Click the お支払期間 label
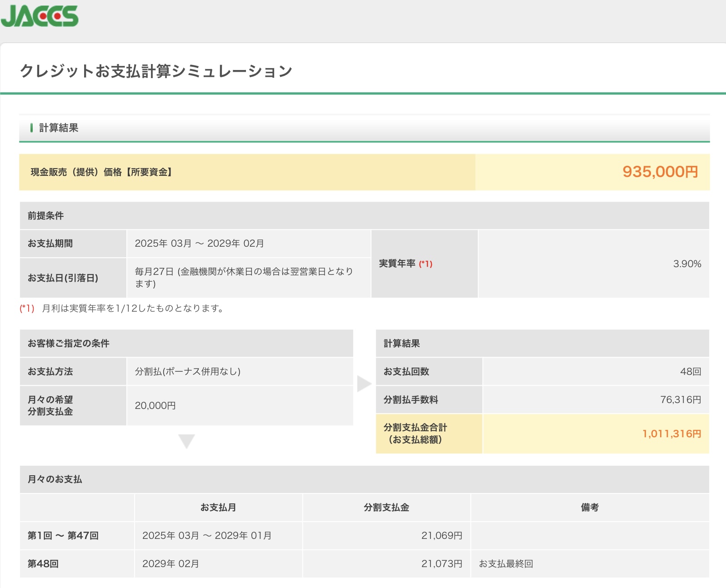This screenshot has height=588, width=726. (x=50, y=244)
